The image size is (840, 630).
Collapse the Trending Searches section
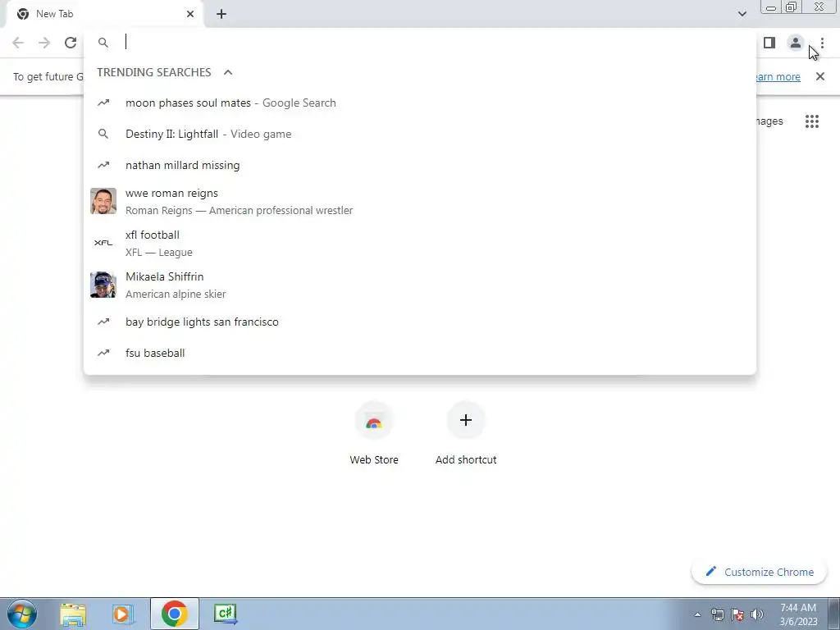coord(228,72)
